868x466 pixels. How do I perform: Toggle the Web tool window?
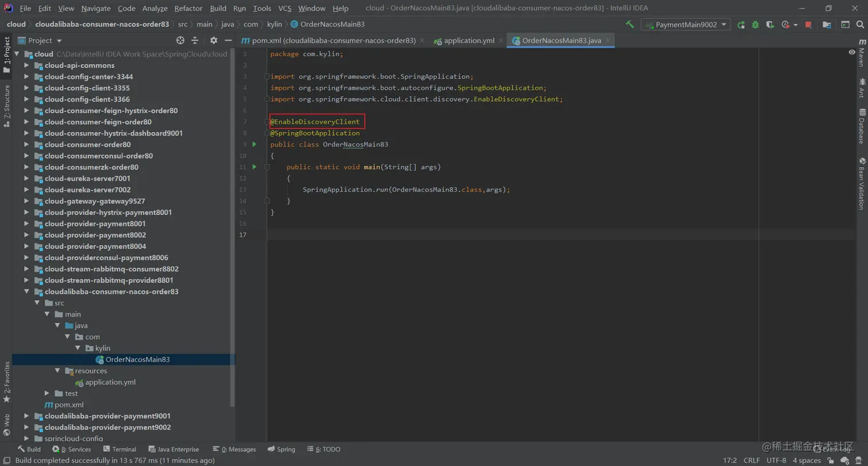click(6, 425)
